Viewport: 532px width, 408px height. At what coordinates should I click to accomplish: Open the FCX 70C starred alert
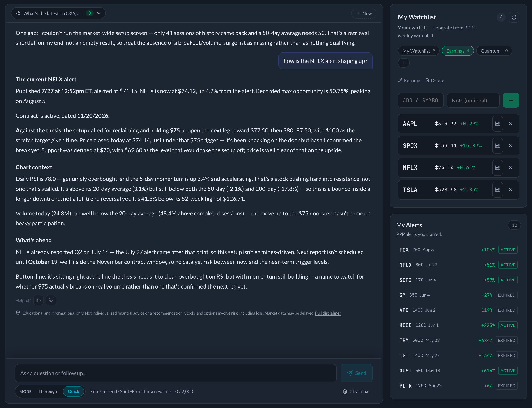point(458,250)
